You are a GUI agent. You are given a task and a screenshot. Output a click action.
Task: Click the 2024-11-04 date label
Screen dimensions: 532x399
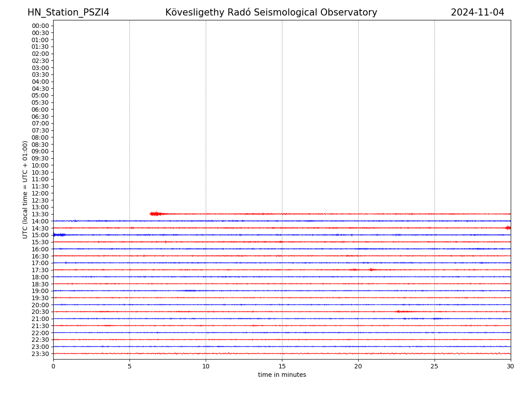point(477,13)
